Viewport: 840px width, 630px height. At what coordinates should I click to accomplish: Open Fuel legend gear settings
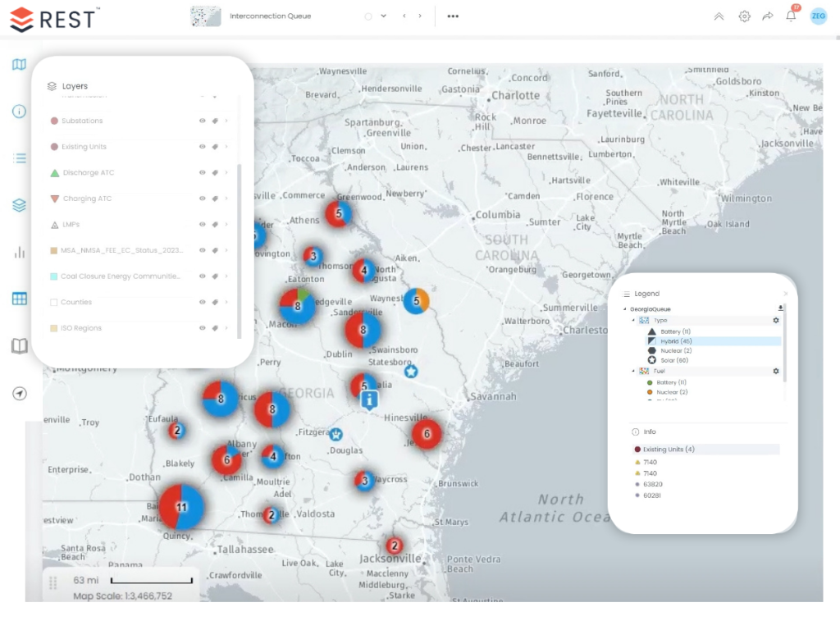[x=776, y=372]
